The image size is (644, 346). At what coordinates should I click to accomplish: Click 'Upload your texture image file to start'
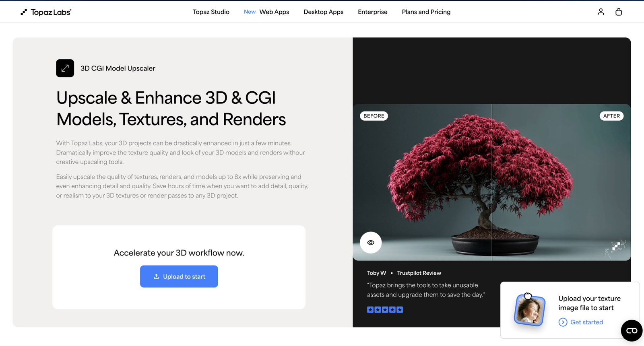coord(590,303)
